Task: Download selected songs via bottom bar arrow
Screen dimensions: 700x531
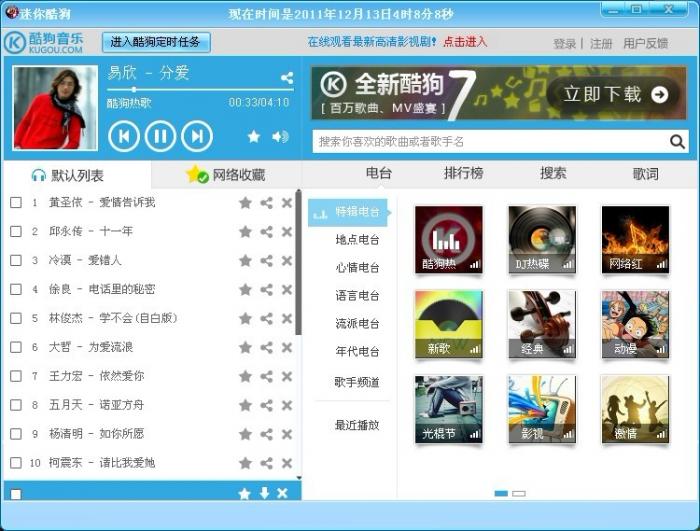Action: 264,493
